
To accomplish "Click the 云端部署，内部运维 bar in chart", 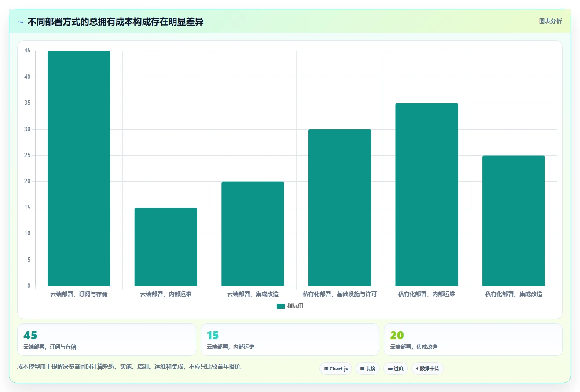I will click(166, 247).
